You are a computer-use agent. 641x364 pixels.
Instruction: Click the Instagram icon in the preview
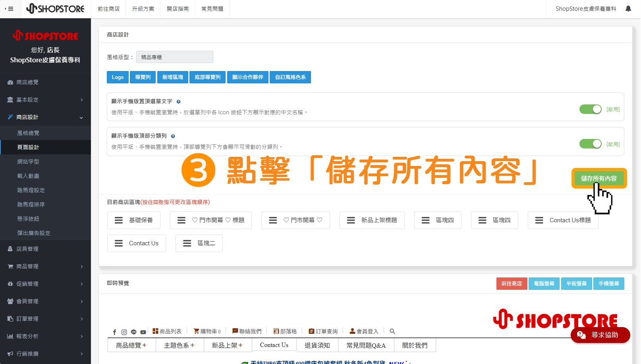(x=124, y=332)
